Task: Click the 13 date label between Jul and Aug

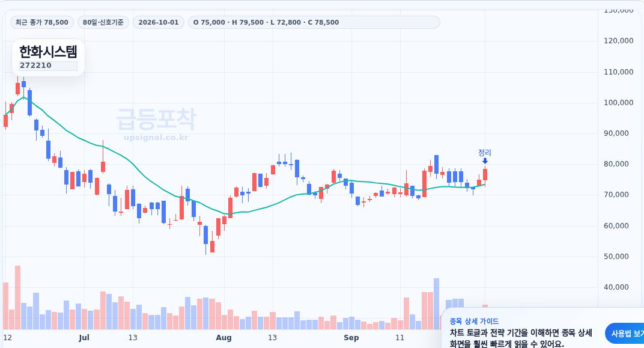Action: (133, 338)
